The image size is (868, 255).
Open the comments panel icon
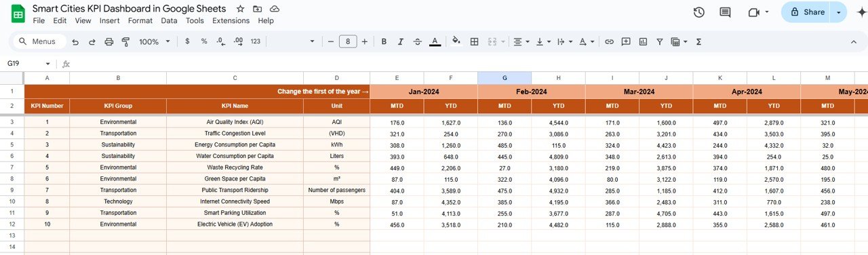[725, 12]
